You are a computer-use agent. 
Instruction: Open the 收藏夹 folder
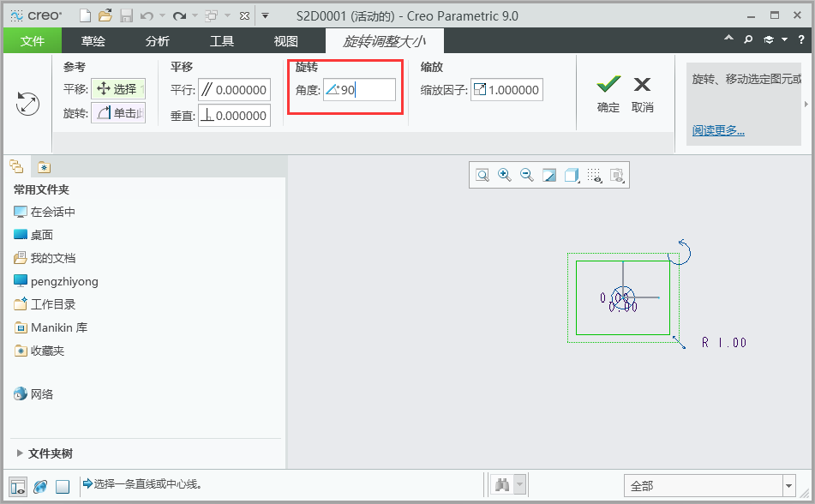(39, 351)
